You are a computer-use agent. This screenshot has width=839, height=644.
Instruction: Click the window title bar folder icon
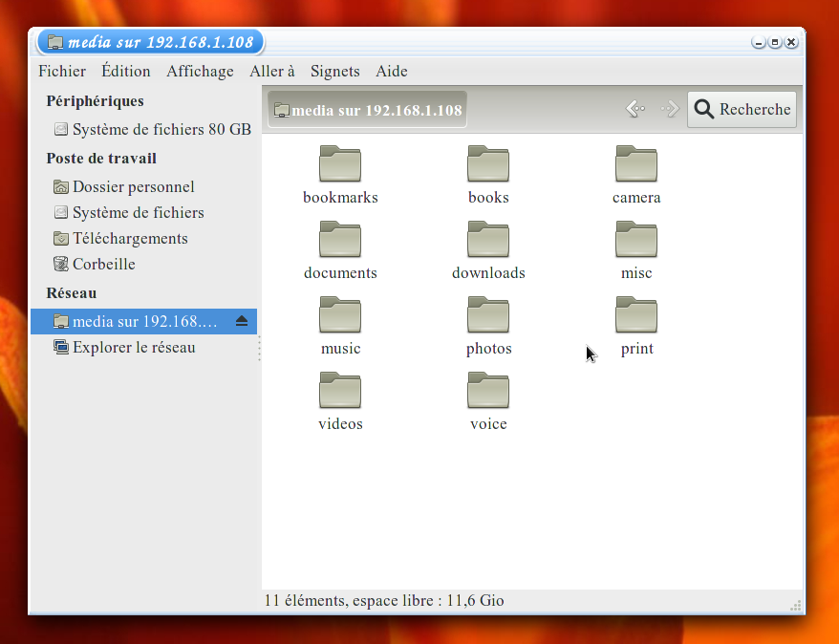[55, 42]
